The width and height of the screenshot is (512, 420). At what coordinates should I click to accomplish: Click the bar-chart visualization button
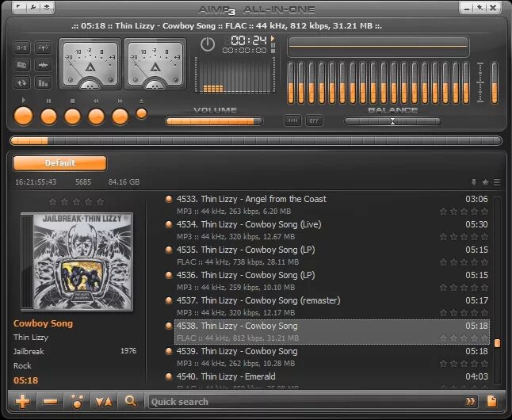(43, 82)
